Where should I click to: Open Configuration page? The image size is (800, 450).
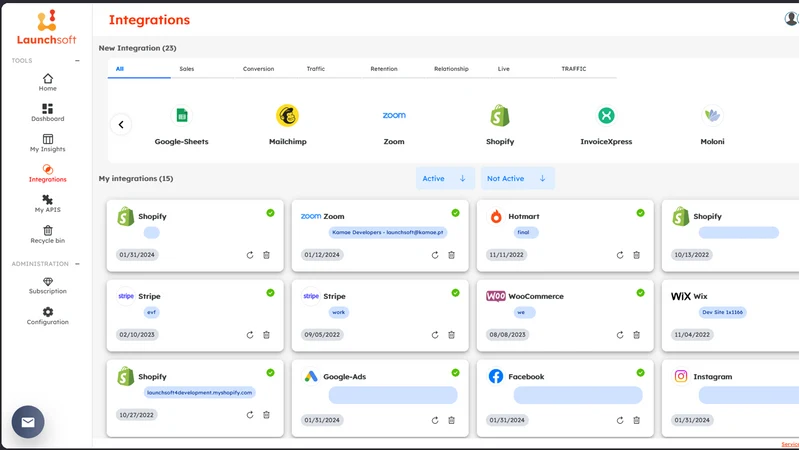coord(47,316)
